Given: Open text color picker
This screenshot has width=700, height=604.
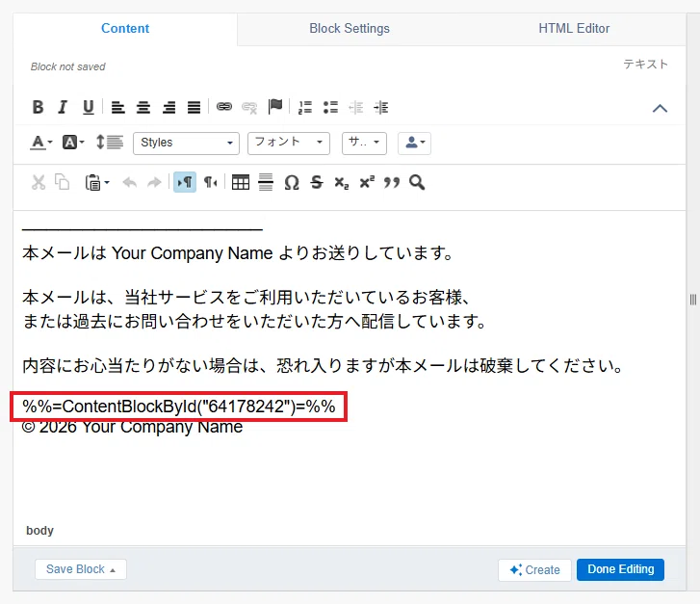Looking at the screenshot, I should tap(41, 143).
